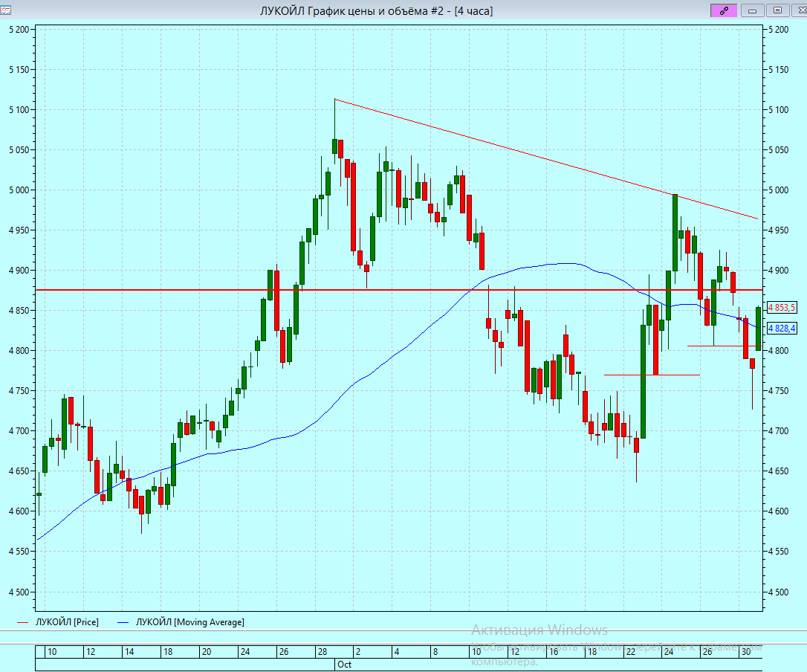Image resolution: width=807 pixels, height=672 pixels.
Task: Click the October 8 date label
Action: pos(435,651)
